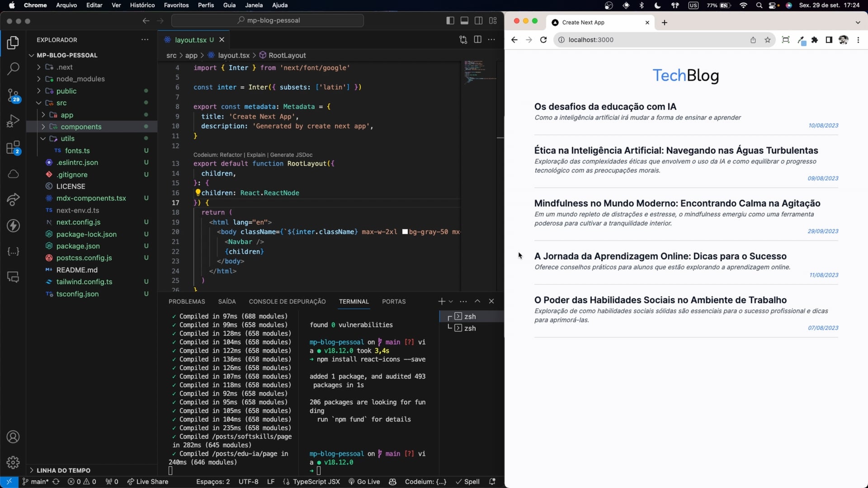Image resolution: width=868 pixels, height=488 pixels.
Task: Open the Search view in activity bar
Action: coord(13,69)
